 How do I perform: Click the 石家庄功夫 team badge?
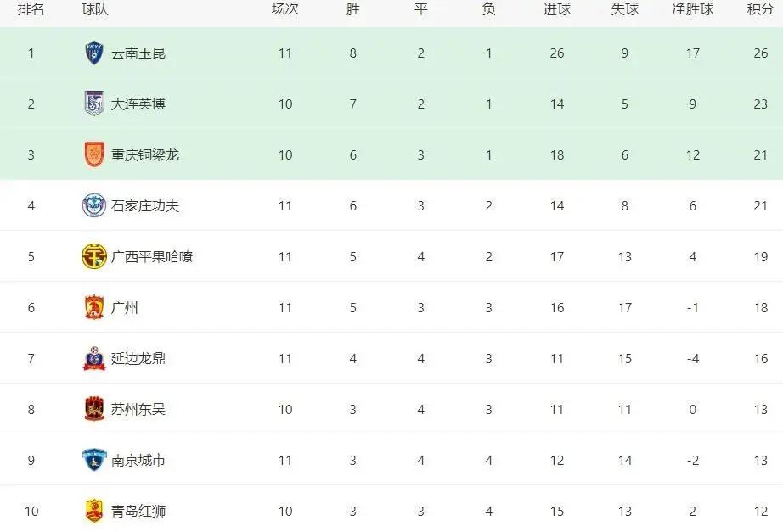[x=94, y=205]
